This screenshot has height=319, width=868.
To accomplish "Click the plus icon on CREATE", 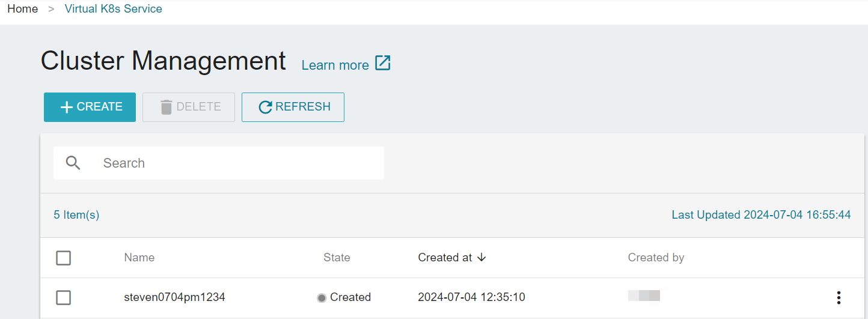I will [x=67, y=108].
